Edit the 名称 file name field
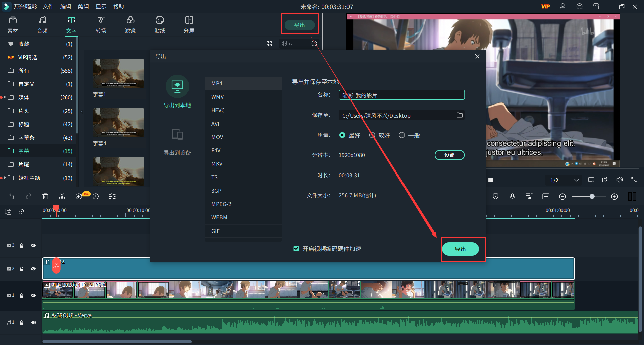644x345 pixels. pyautogui.click(x=402, y=95)
